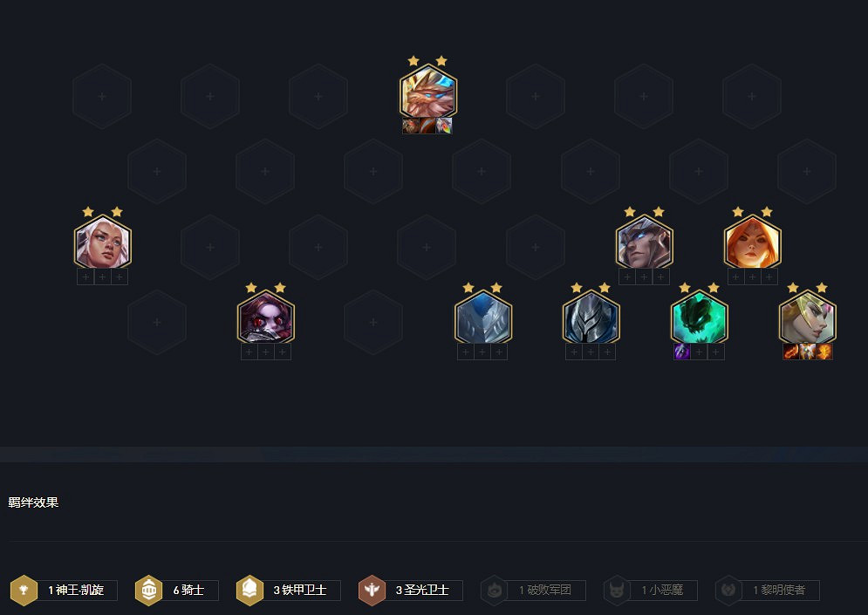Screen dimensions: 868x615
Task: Select the inactive 1 小恶魔 trait
Action: [650, 590]
